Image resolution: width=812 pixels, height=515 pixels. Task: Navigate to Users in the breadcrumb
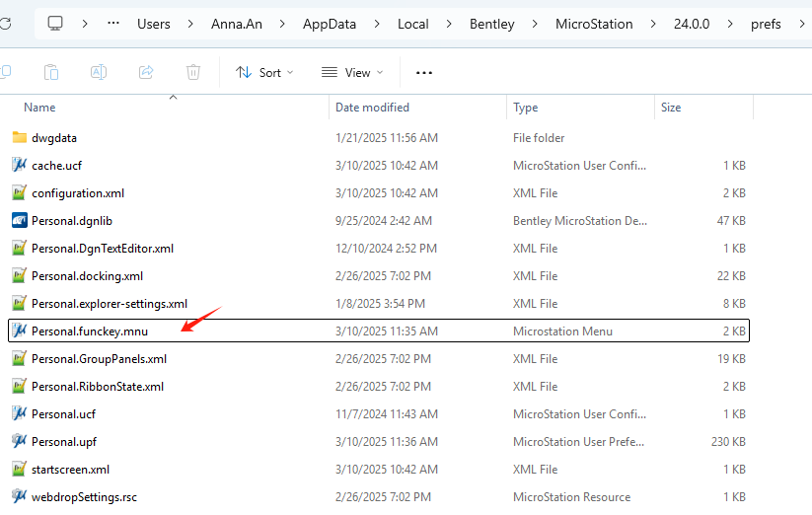[x=154, y=24]
